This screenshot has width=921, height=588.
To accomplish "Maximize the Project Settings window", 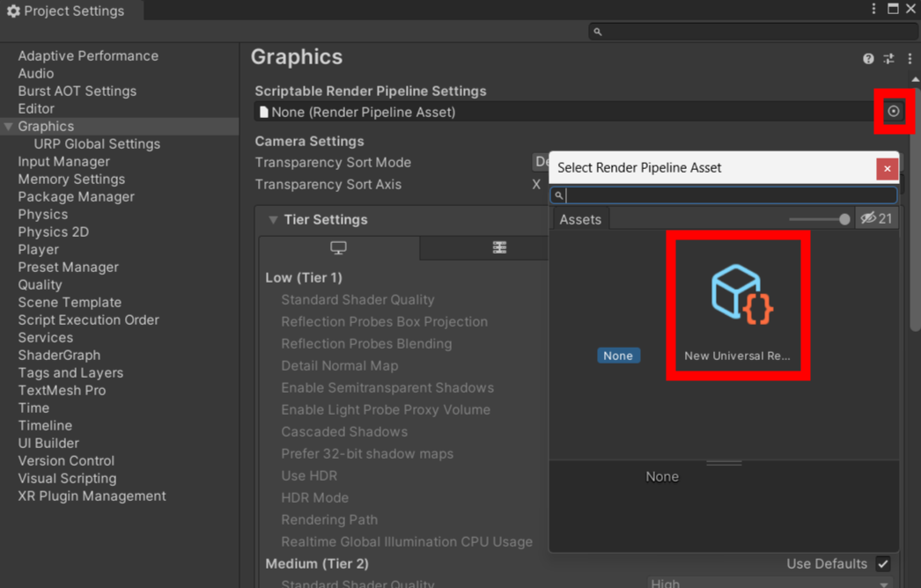I will (893, 8).
